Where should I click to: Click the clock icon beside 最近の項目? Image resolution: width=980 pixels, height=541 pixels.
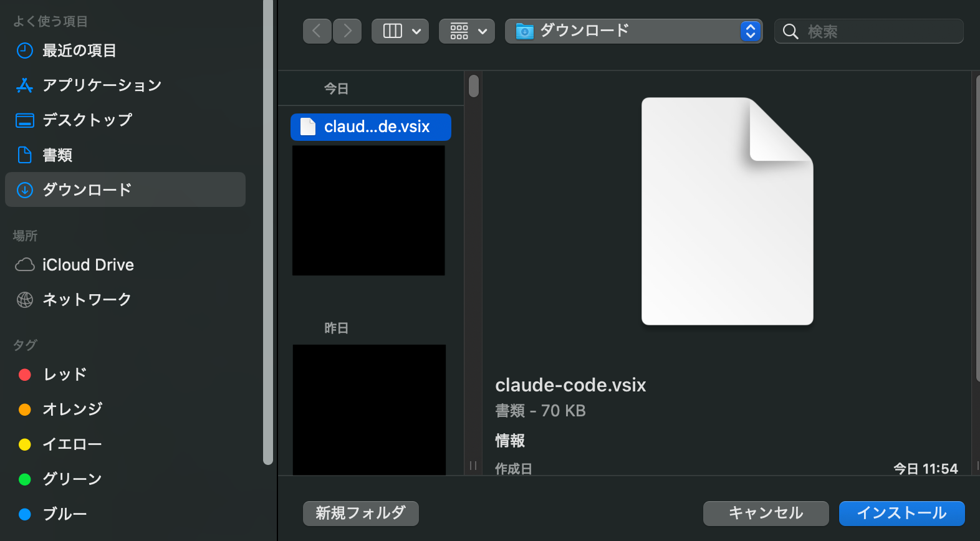(24, 50)
